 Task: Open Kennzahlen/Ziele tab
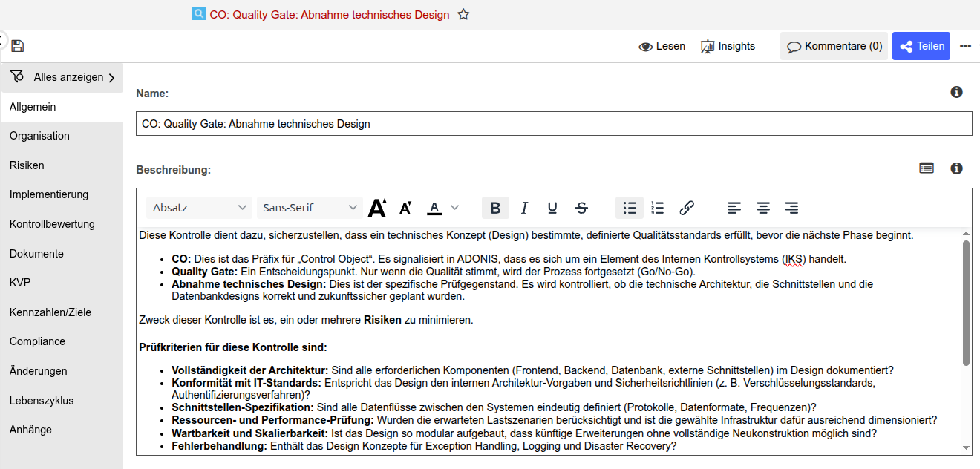62,312
